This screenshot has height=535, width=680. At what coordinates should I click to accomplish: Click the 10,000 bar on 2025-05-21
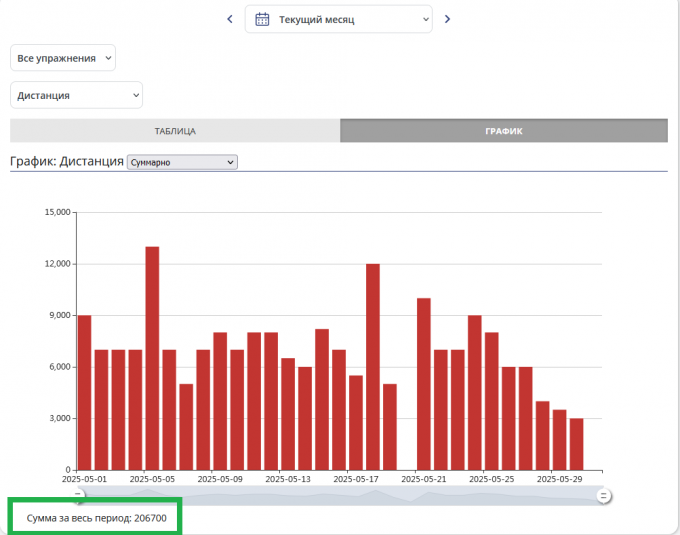[x=424, y=383]
